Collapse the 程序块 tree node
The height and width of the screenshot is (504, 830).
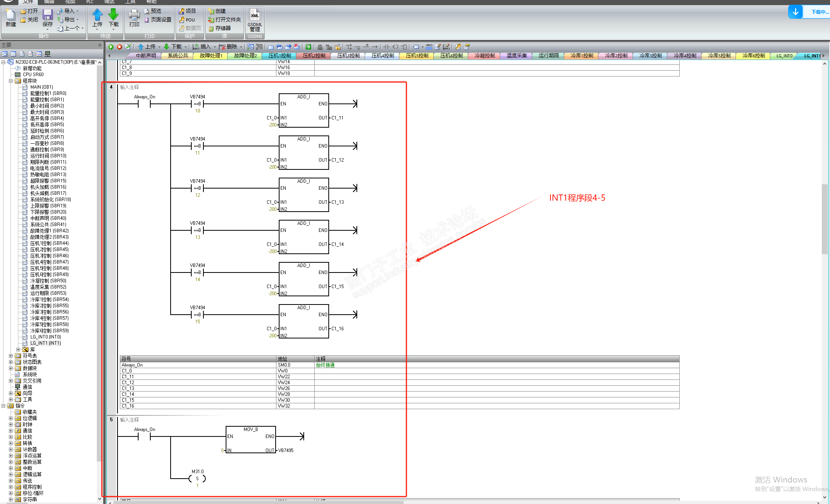(11, 81)
